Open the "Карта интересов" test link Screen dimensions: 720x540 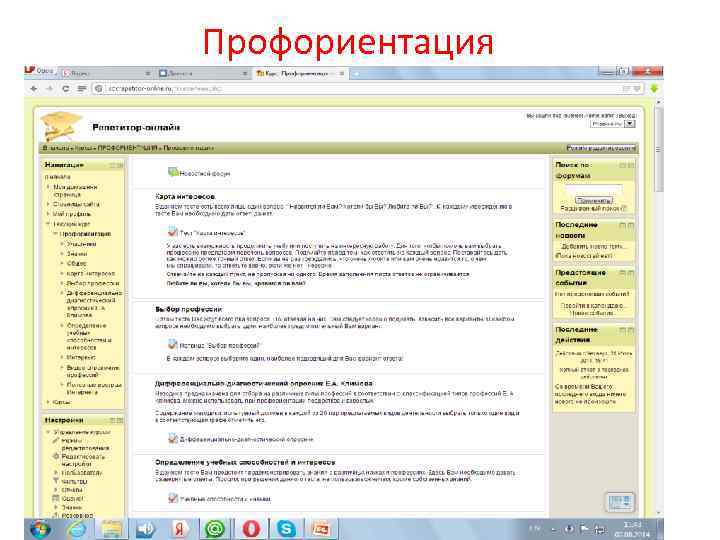coord(213,233)
